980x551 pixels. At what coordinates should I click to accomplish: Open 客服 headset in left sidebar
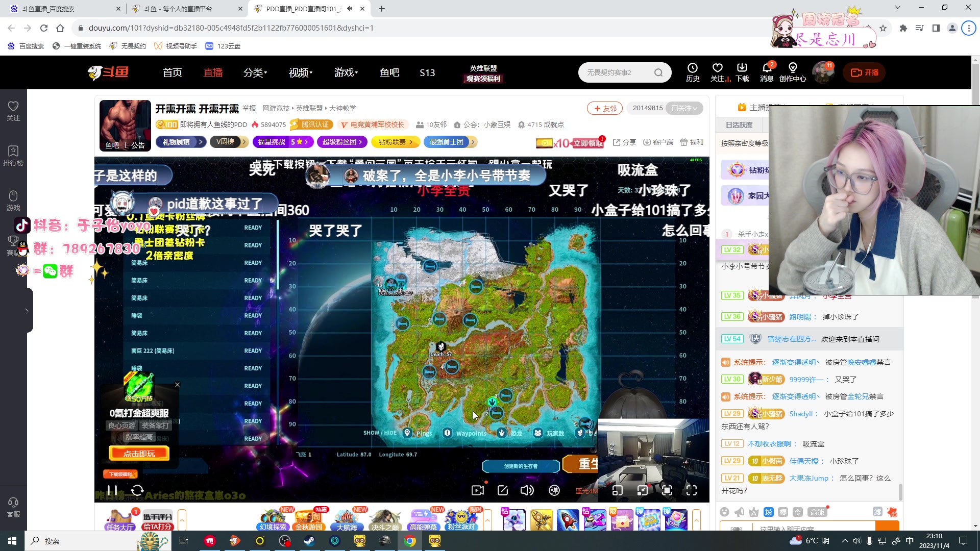tap(13, 508)
